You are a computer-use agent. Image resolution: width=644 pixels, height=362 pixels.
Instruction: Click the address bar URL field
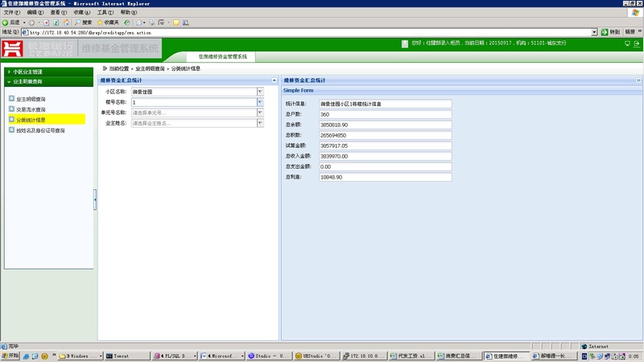pos(306,32)
